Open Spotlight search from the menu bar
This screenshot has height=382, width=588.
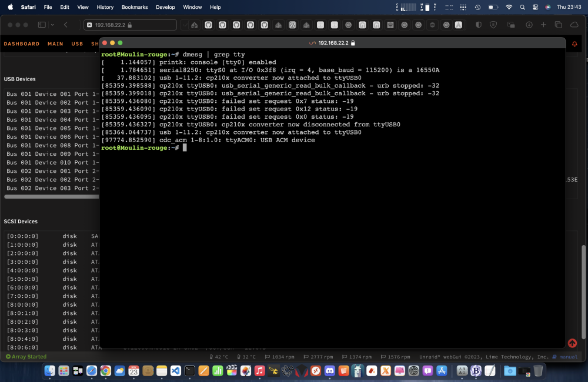[522, 7]
